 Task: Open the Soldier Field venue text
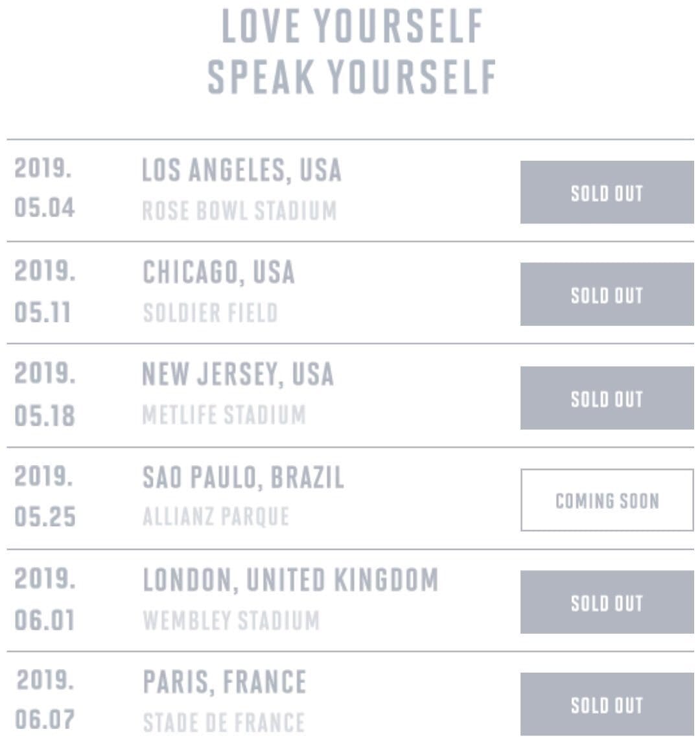click(x=211, y=313)
